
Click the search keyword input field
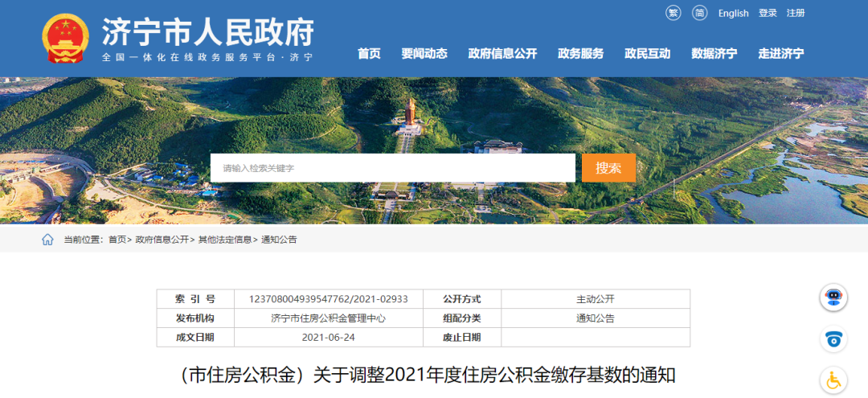click(392, 168)
